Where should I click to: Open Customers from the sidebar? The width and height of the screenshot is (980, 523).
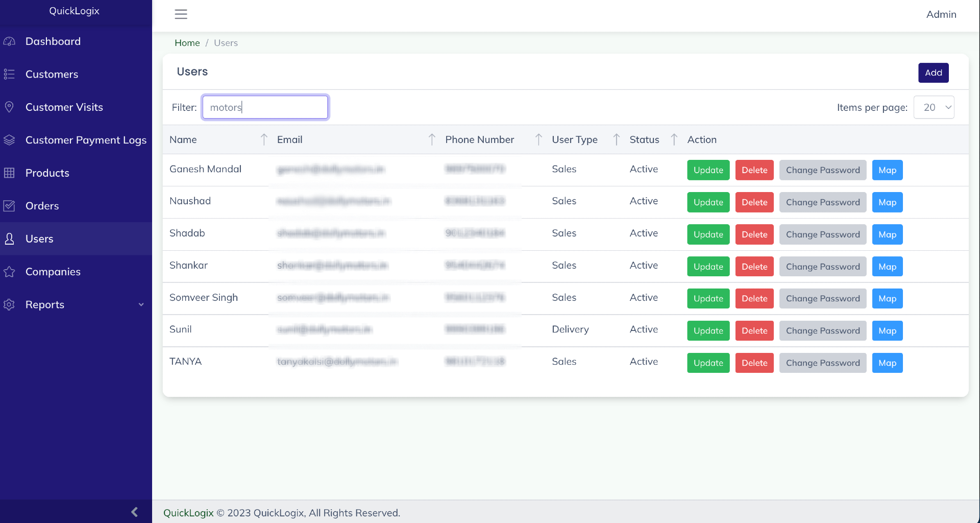(52, 75)
